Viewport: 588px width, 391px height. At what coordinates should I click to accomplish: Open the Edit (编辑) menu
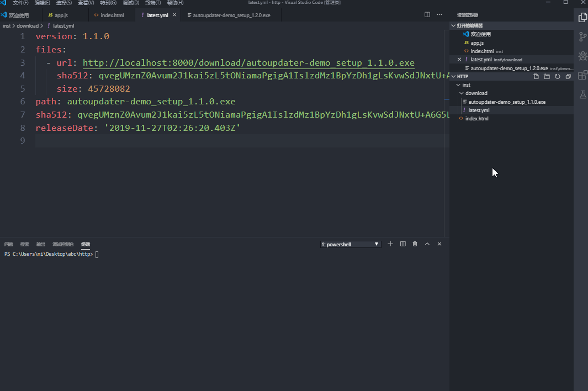[x=43, y=3]
